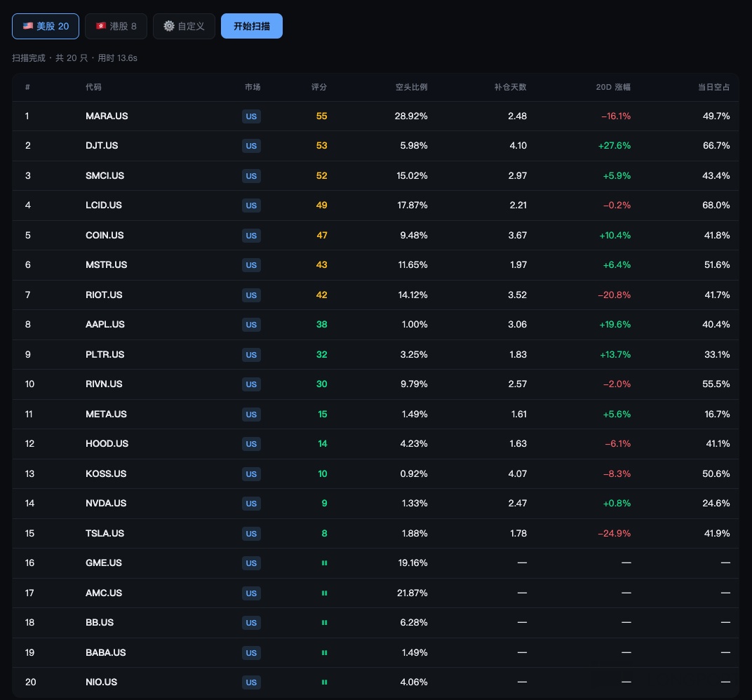
Task: Click the 开始扫描 button
Action: [252, 27]
